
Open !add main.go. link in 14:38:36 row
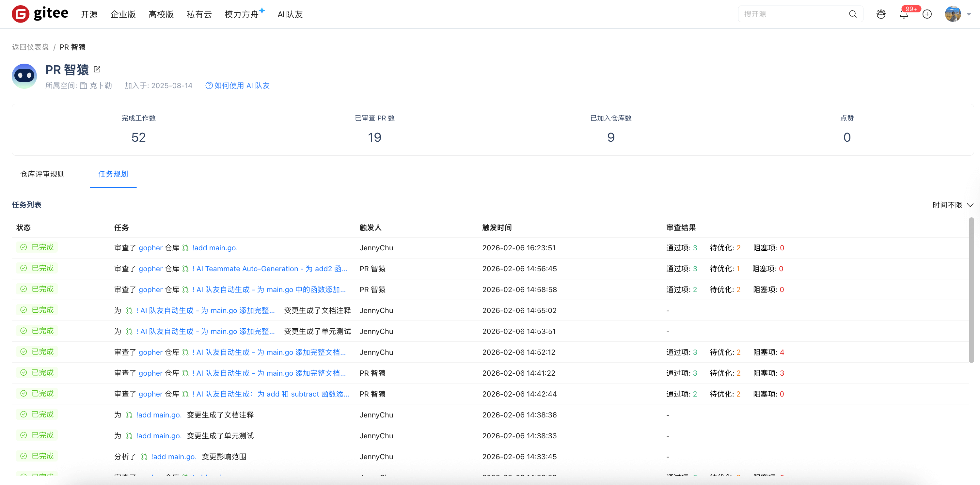click(x=159, y=415)
